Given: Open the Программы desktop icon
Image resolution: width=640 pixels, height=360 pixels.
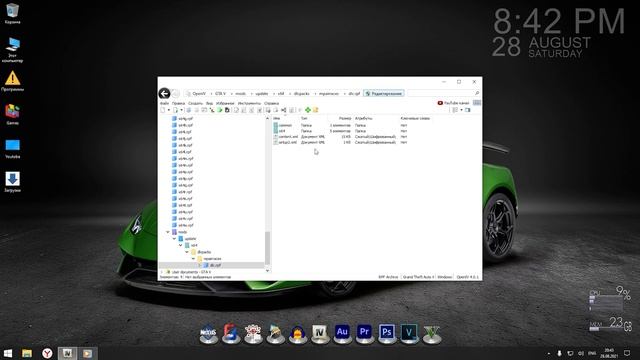Looking at the screenshot, I should click(12, 81).
